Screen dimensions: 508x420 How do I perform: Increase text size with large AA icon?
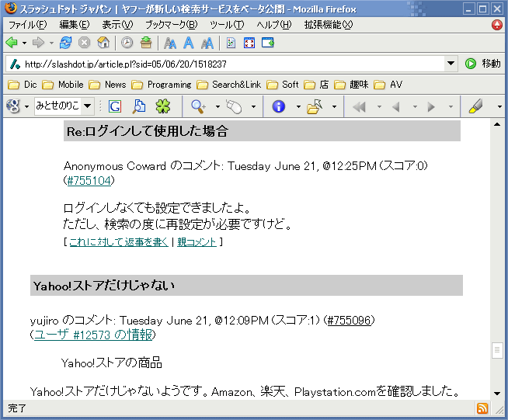click(207, 43)
